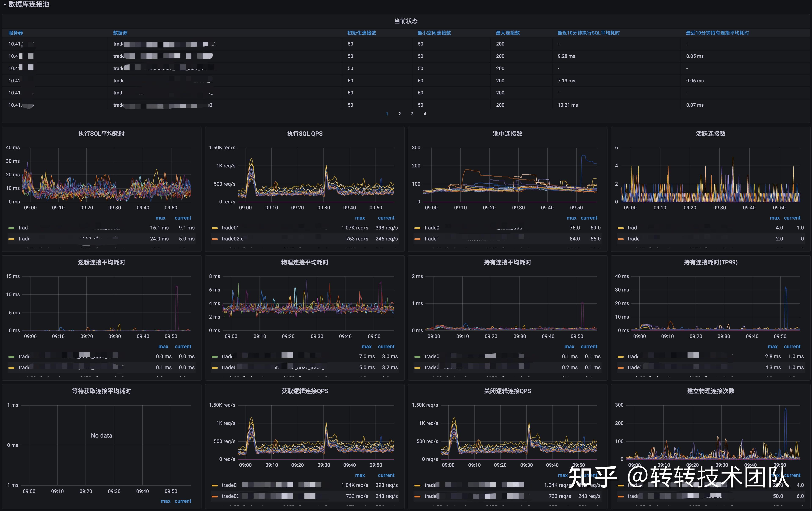812x511 pixels.
Task: Open page 4 of the status table
Action: [425, 114]
